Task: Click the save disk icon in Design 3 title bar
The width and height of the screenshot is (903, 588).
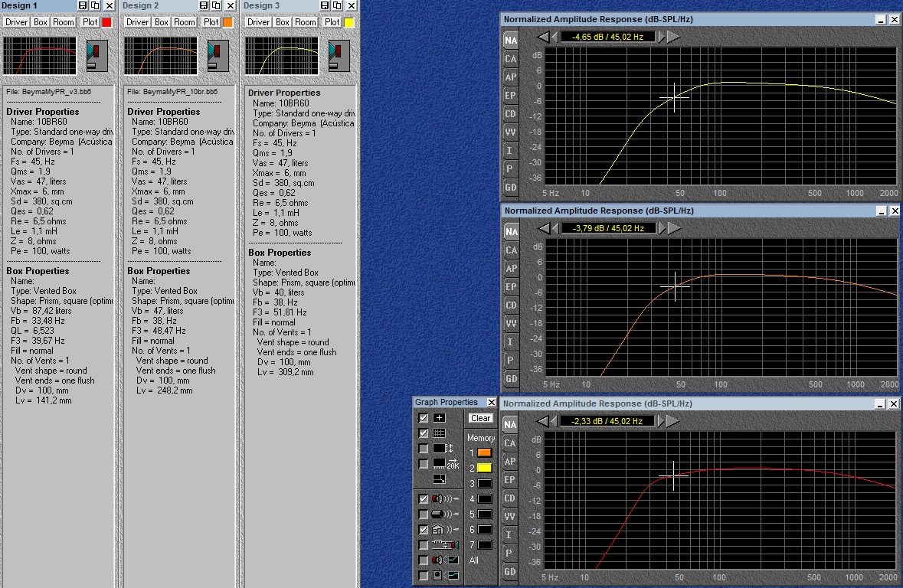Action: click(x=325, y=5)
